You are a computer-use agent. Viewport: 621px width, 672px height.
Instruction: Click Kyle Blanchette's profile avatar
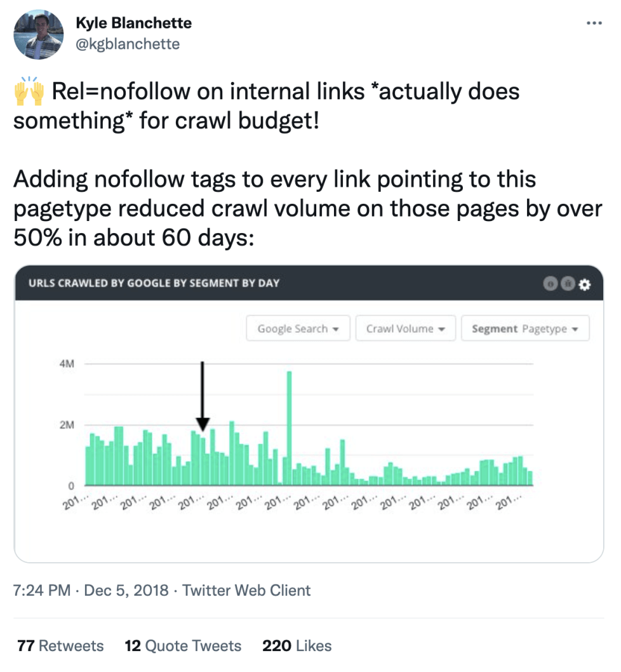click(x=39, y=35)
